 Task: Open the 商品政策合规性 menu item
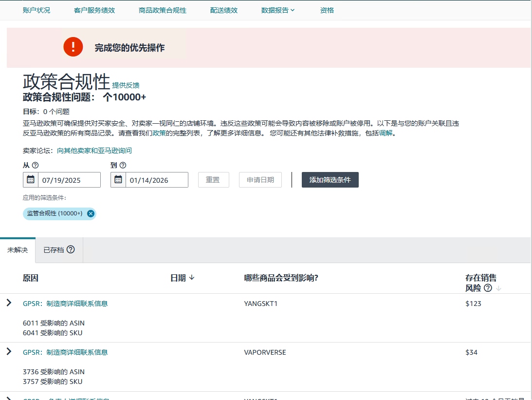[162, 10]
